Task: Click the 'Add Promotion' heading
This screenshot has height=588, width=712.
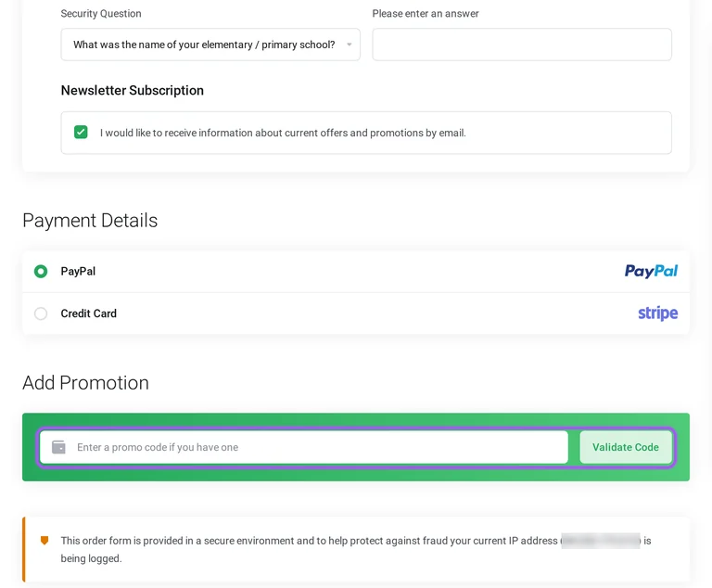Action: point(85,383)
